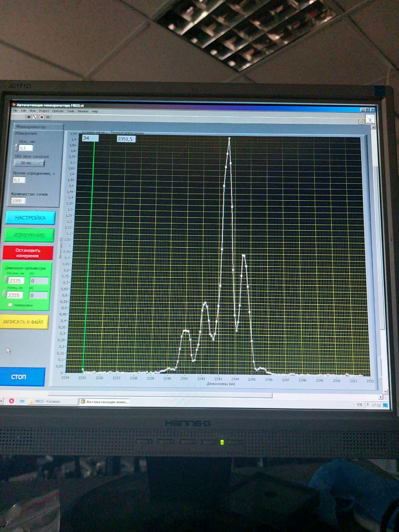
Task: Click the system tray expand arrow
Action: coord(368,405)
